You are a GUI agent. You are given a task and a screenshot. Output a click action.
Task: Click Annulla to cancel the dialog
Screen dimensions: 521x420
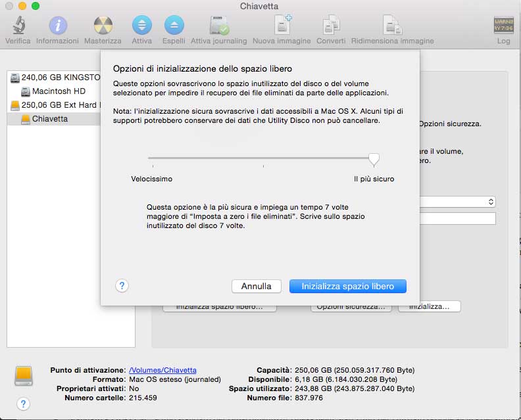(x=256, y=287)
